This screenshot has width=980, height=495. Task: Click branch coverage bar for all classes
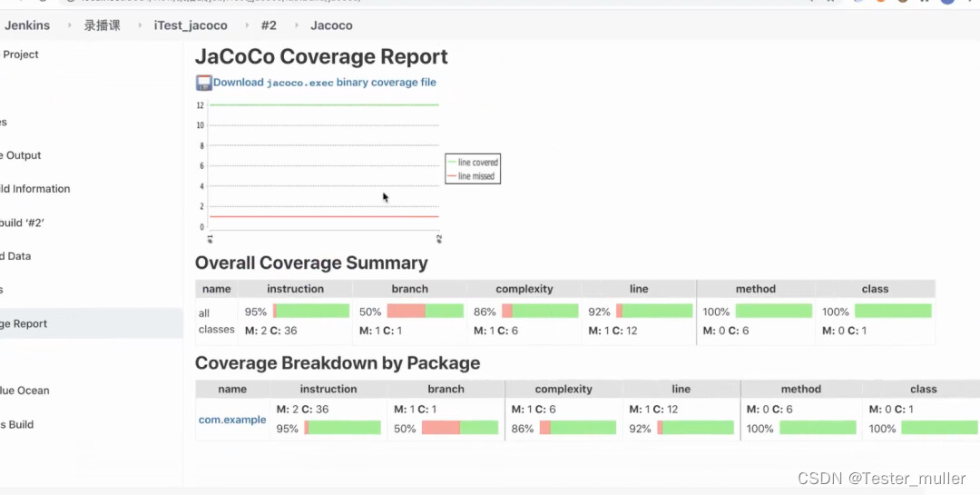(x=426, y=311)
